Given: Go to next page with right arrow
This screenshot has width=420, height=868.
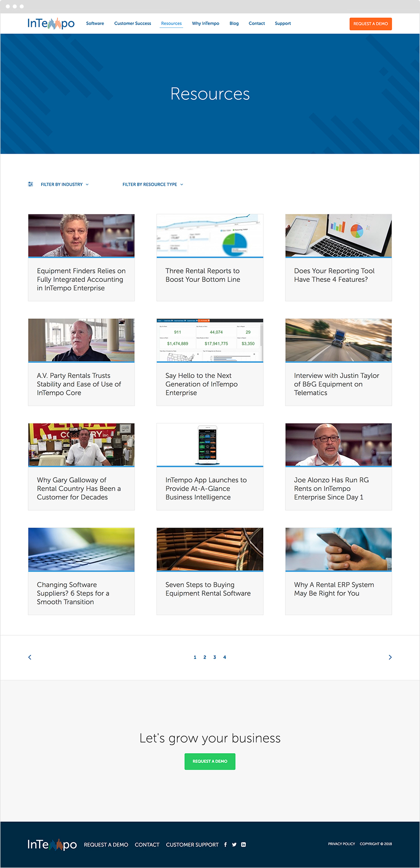Looking at the screenshot, I should (x=390, y=657).
